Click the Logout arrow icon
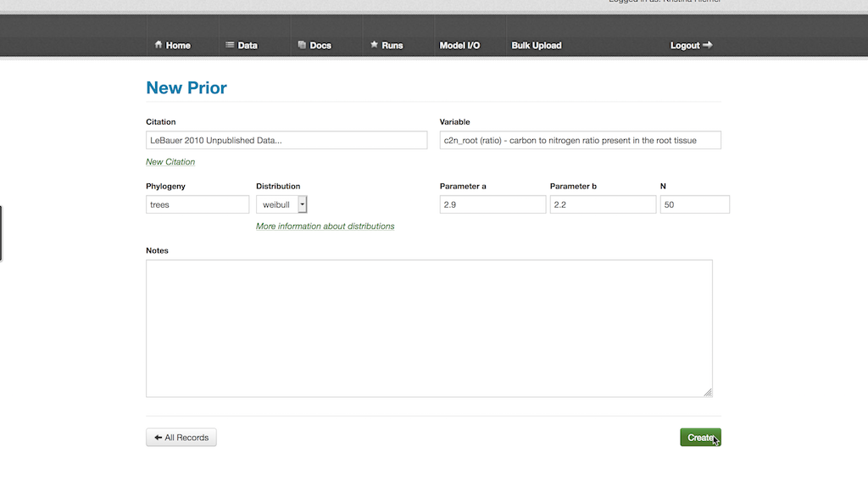Viewport: 868px width, 481px height. [708, 45]
